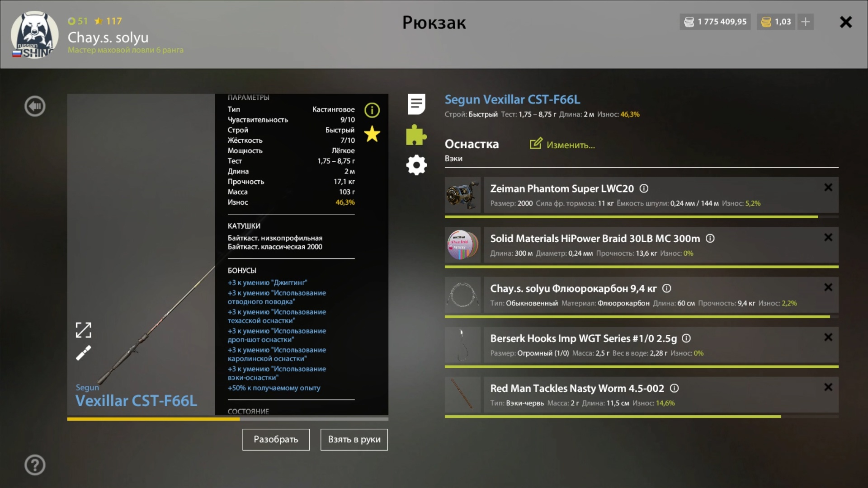Click the star rating 117 indicator
The width and height of the screenshot is (868, 488).
(108, 21)
